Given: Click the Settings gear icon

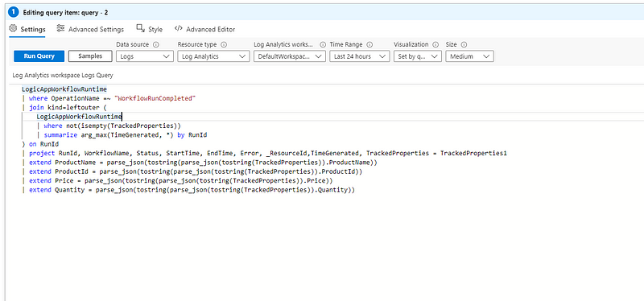Looking at the screenshot, I should click(13, 29).
